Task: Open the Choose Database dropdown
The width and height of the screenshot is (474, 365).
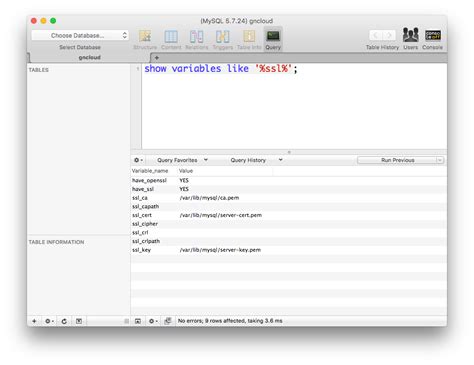Action: click(x=80, y=35)
